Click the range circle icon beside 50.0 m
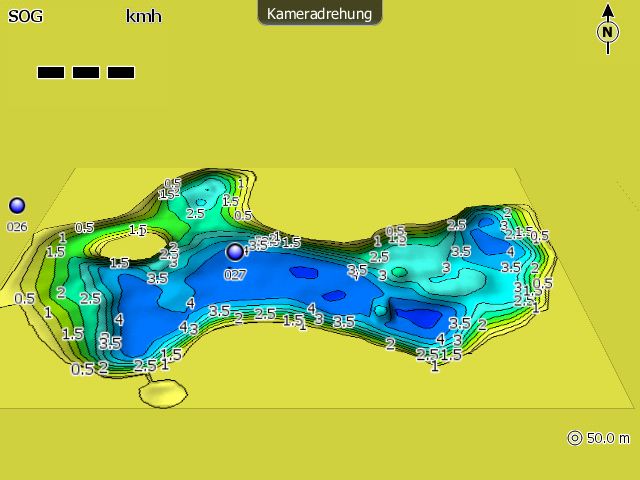Image resolution: width=640 pixels, height=480 pixels. pos(574,438)
